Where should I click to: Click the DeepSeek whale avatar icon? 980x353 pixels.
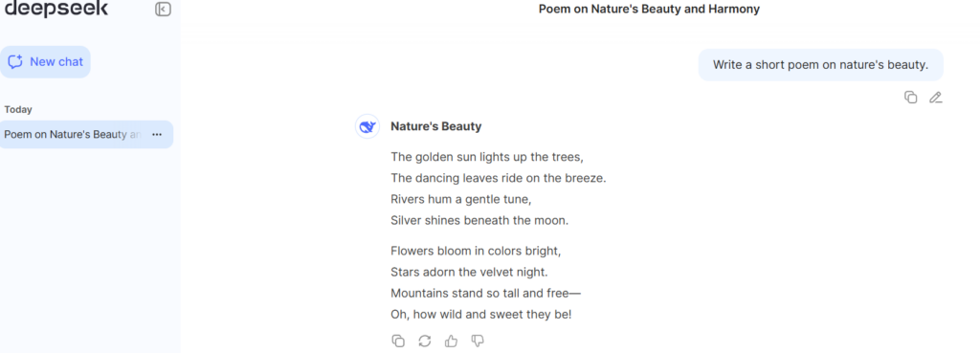[367, 126]
